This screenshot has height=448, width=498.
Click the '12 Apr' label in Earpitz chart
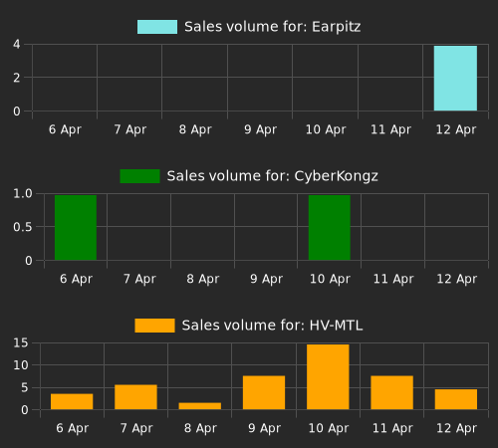[456, 129]
